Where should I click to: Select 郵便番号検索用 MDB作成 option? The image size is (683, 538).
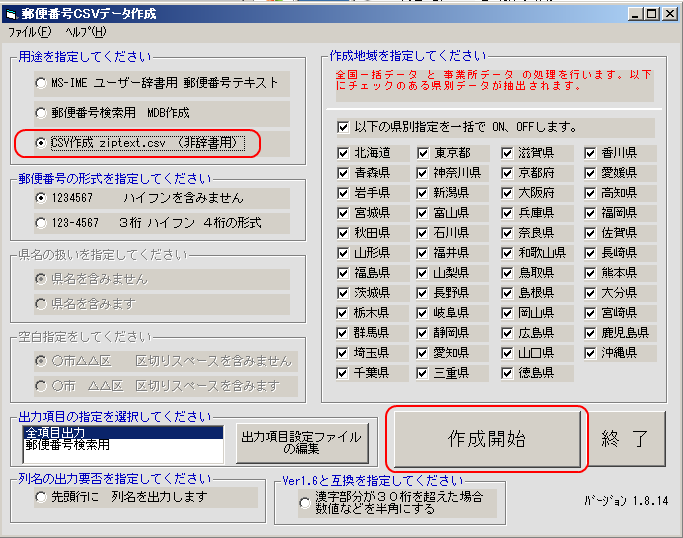pos(41,113)
